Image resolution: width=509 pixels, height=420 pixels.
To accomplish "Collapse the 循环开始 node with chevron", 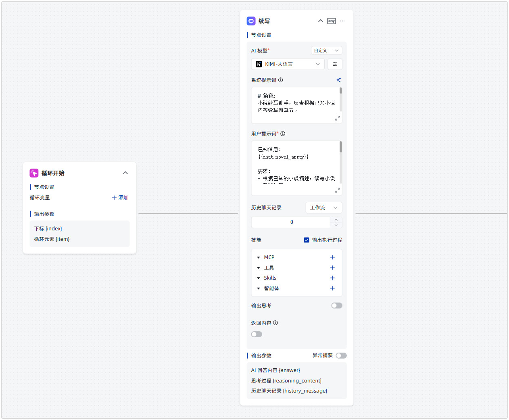I will pos(125,173).
